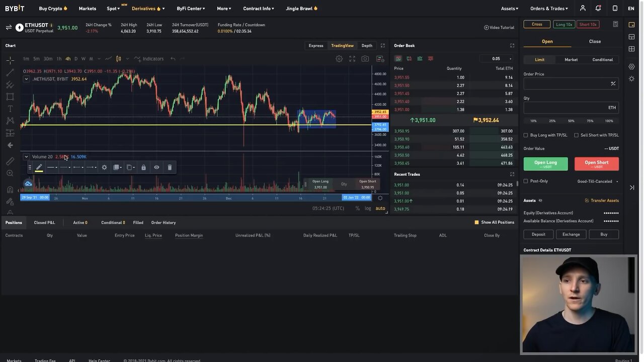Image resolution: width=644 pixels, height=362 pixels.
Task: Open chart settings gear icon
Action: pos(339,59)
